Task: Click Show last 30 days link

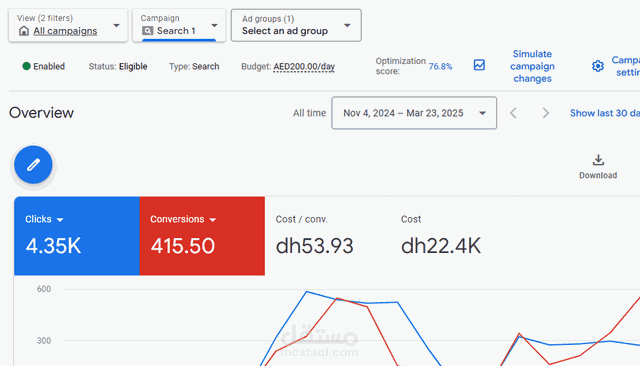Action: coord(604,113)
